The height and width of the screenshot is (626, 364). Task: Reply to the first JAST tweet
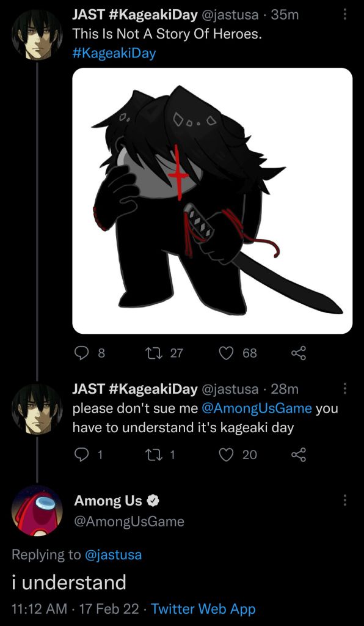82,353
